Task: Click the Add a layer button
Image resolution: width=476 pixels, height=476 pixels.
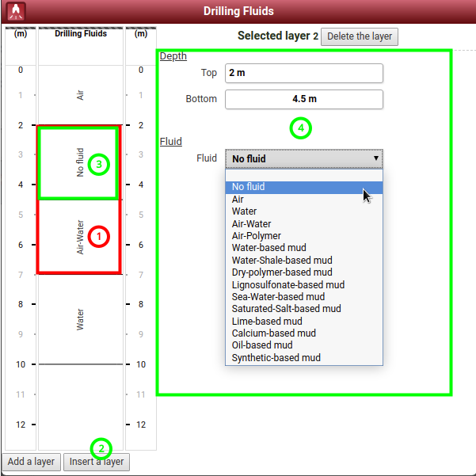Action: (31, 462)
